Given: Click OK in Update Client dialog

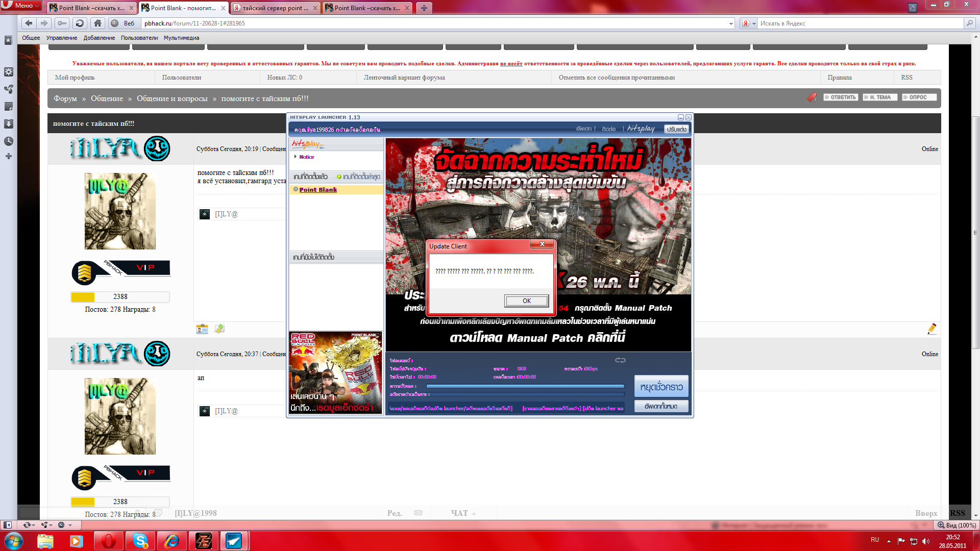Looking at the screenshot, I should pos(527,301).
